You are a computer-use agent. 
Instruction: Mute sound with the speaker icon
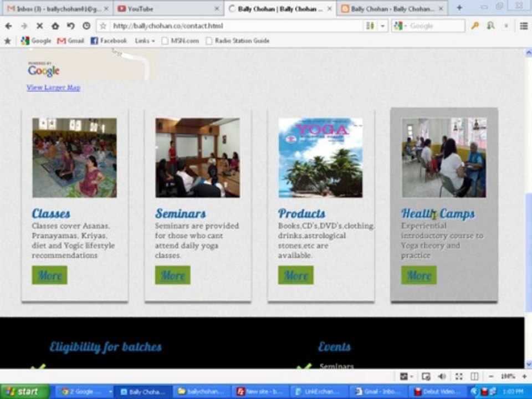[x=442, y=376]
